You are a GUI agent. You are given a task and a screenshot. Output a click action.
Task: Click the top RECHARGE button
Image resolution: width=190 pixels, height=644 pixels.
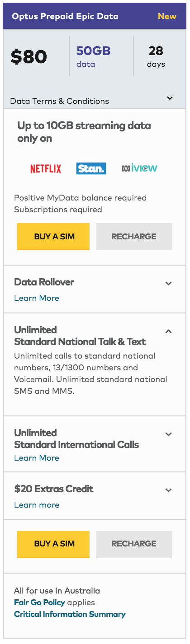[x=134, y=237]
